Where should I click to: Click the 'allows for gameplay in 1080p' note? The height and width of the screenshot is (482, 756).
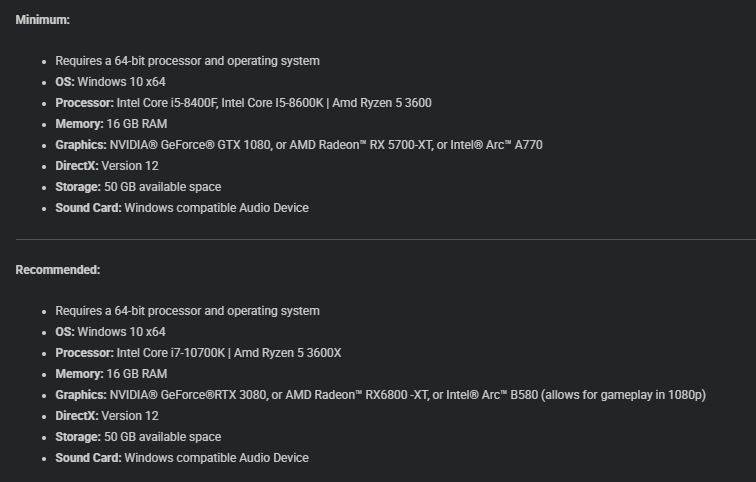[623, 395]
